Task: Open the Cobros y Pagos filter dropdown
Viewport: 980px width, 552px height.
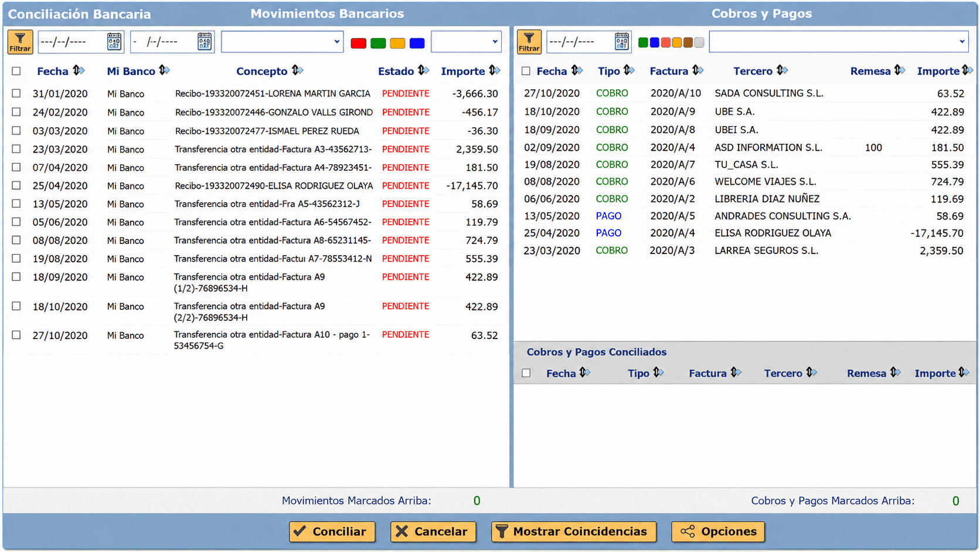Action: (839, 42)
